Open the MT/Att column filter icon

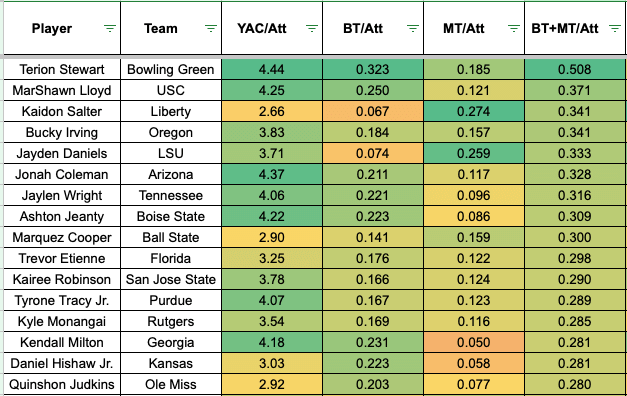[x=513, y=28]
